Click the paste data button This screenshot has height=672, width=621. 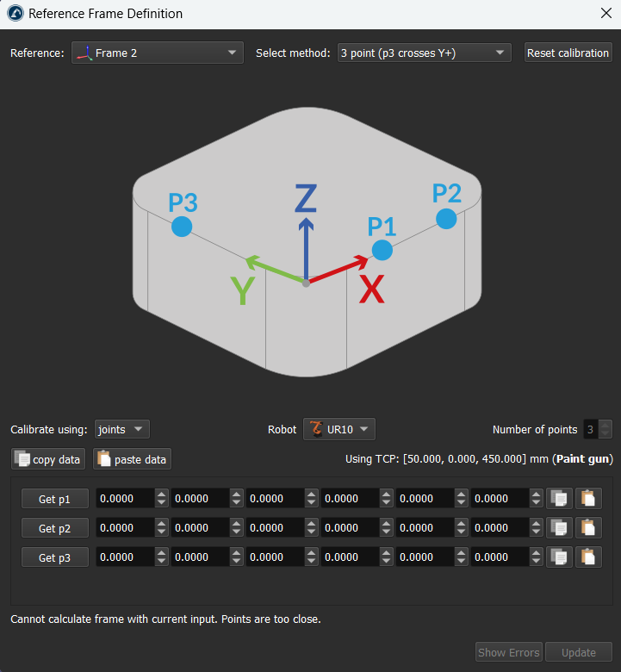(x=132, y=459)
